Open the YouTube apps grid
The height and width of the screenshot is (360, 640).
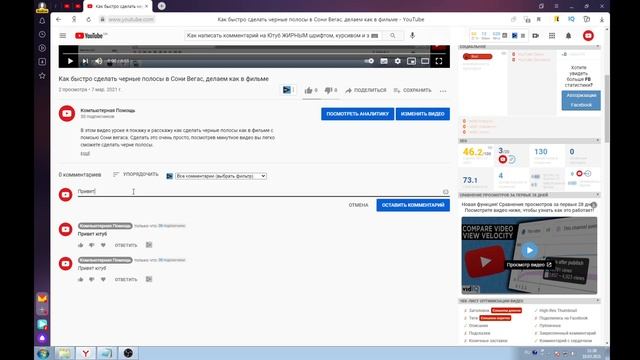click(552, 36)
